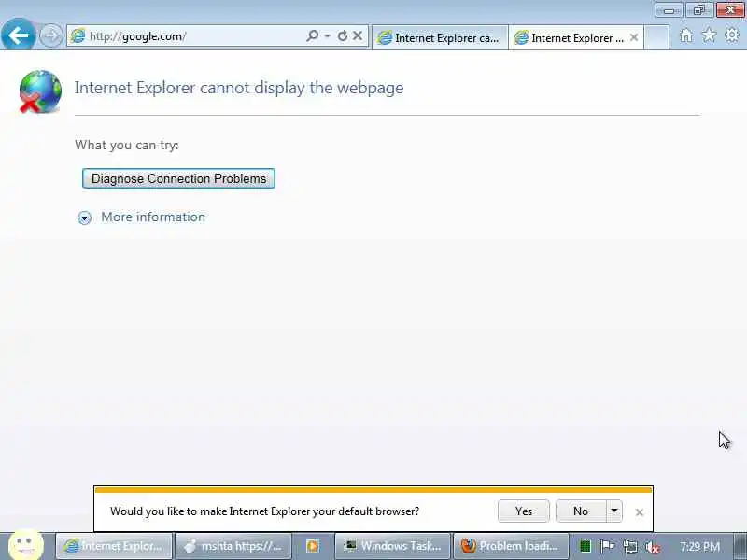Click the More information link text
The height and width of the screenshot is (560, 747).
(x=153, y=217)
